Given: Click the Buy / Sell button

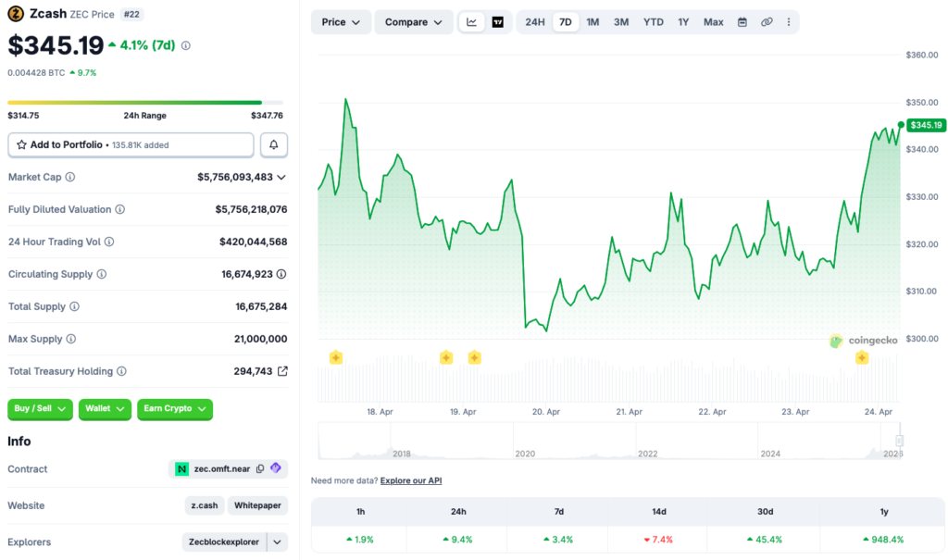Looking at the screenshot, I should [x=39, y=409].
